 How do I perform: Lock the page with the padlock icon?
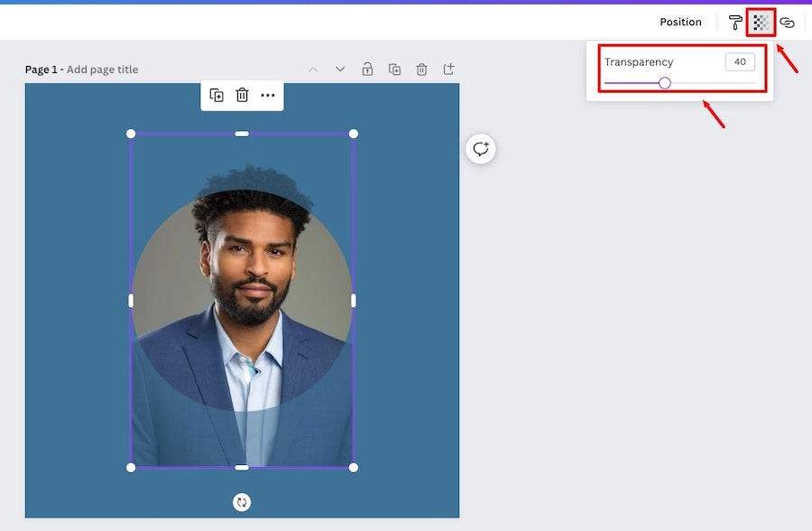point(367,69)
